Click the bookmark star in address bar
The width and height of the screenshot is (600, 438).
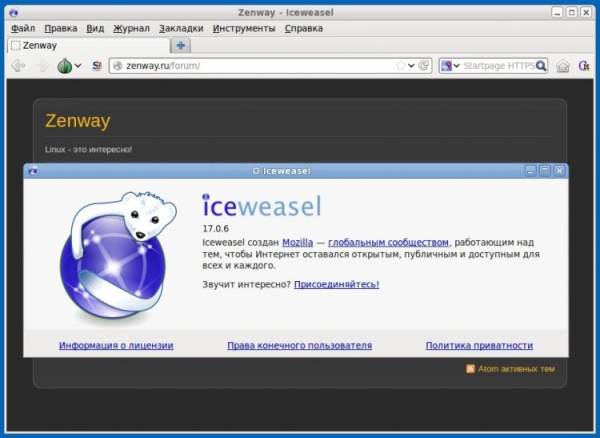click(x=401, y=66)
